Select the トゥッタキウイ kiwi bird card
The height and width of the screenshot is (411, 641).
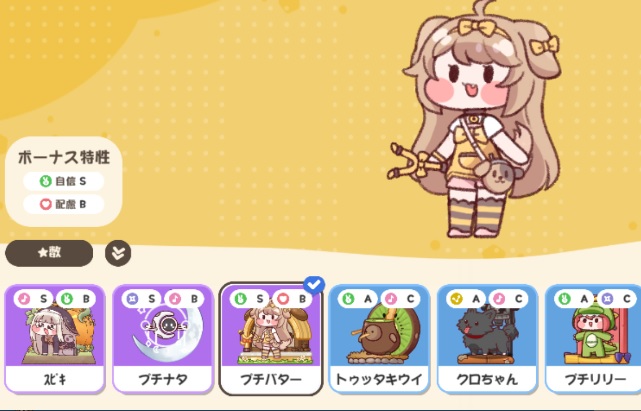pos(379,339)
